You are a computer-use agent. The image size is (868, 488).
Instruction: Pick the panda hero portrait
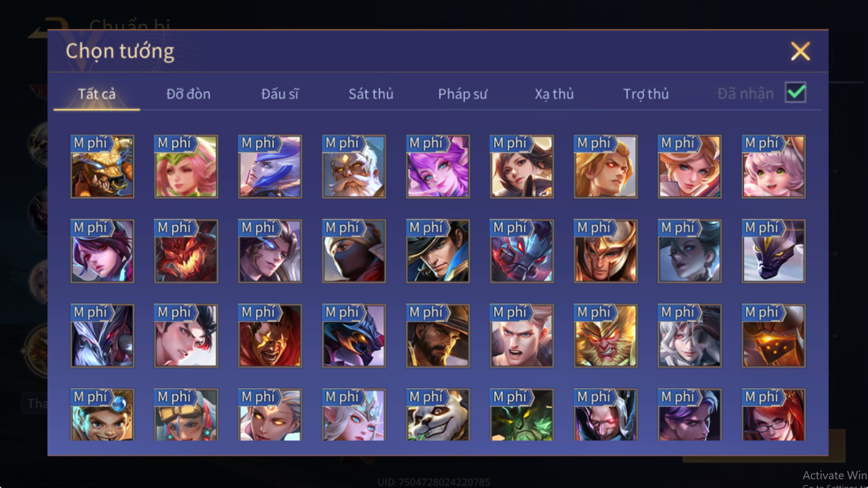(x=438, y=415)
